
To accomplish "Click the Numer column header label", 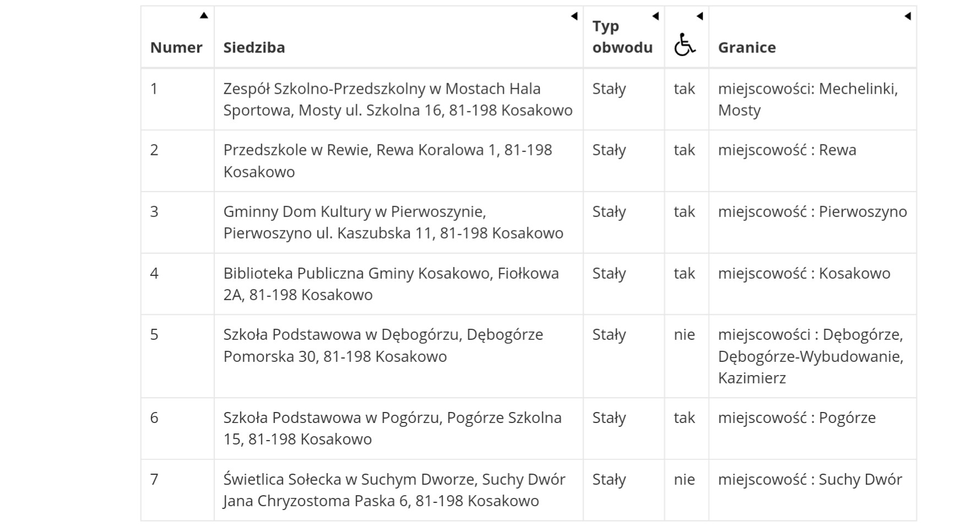I will click(x=176, y=47).
